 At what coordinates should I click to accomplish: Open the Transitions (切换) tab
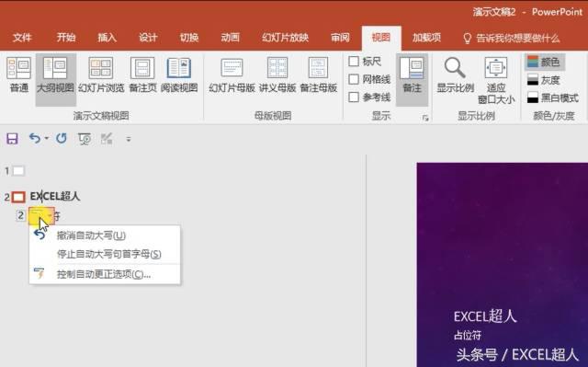[189, 38]
